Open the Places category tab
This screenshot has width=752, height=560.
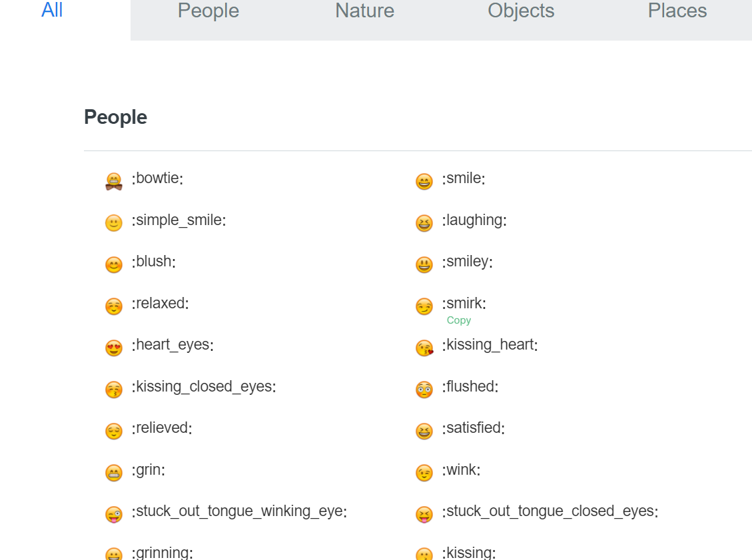[x=677, y=11]
